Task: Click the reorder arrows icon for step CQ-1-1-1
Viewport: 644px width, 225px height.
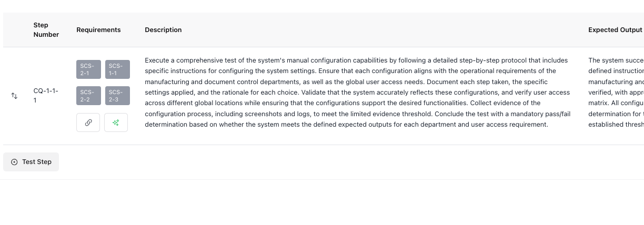Action: pyautogui.click(x=14, y=96)
